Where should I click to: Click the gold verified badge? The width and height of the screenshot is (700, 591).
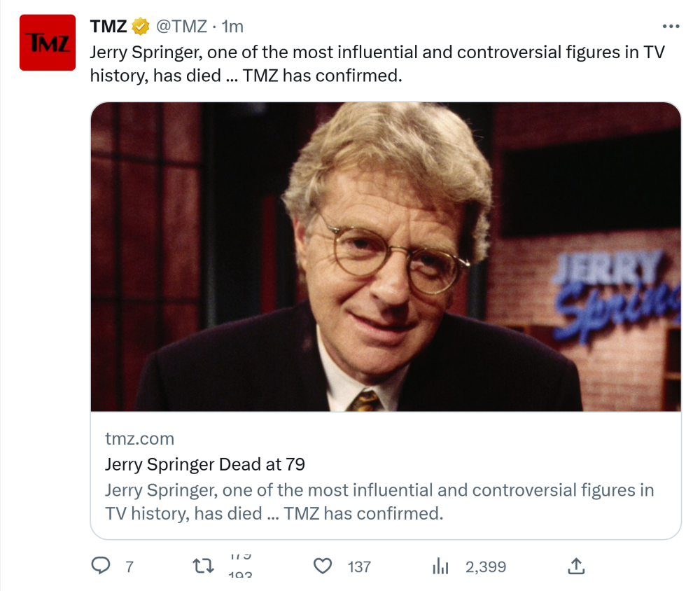click(x=141, y=27)
